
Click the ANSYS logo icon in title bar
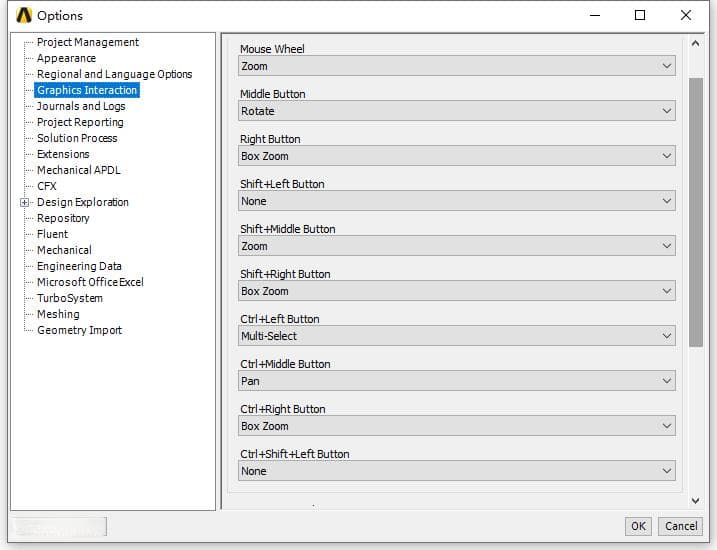[24, 15]
